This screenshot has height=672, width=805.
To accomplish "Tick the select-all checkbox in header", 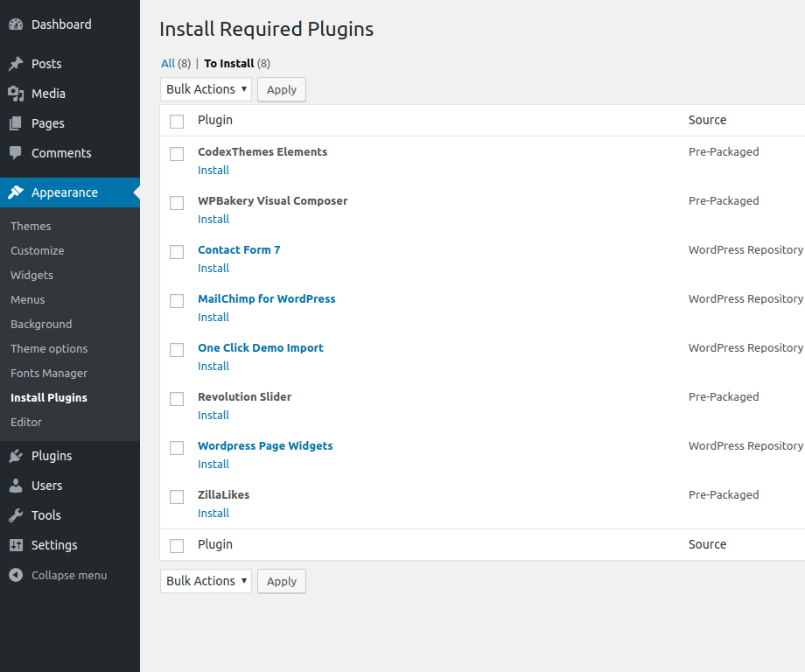I will pos(177,121).
